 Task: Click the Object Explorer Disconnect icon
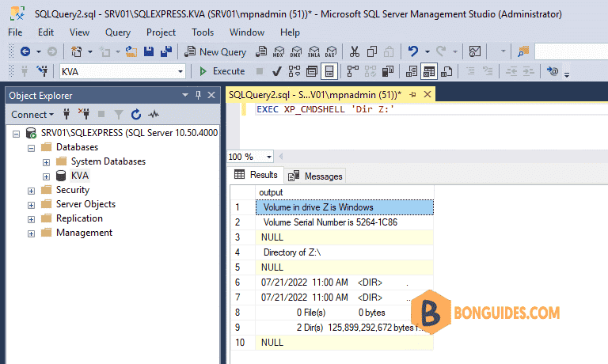click(84, 115)
